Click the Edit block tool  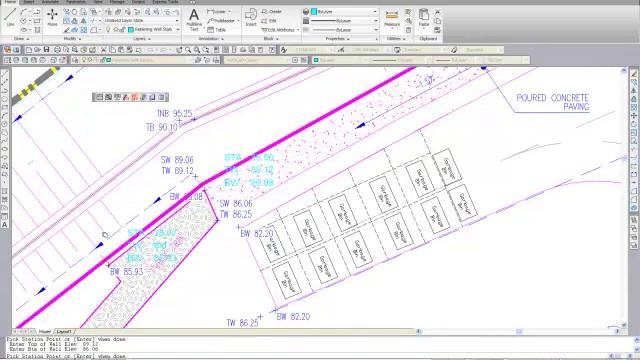(x=269, y=21)
